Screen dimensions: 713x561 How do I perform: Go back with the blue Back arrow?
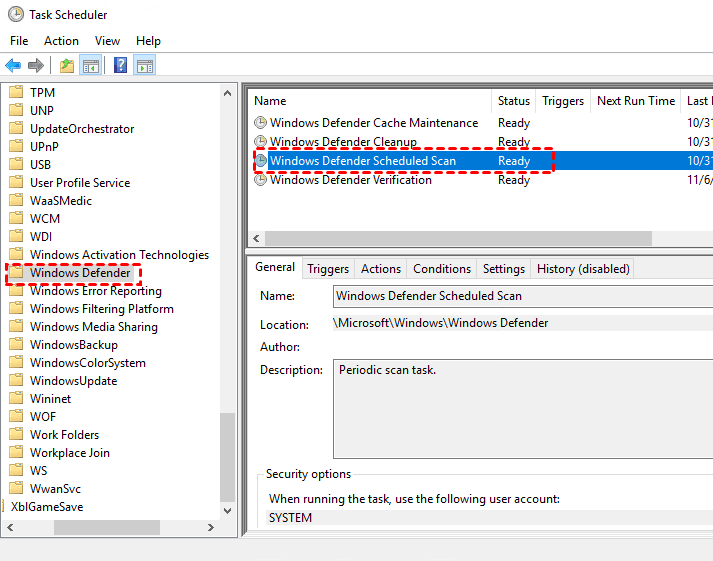(x=13, y=65)
